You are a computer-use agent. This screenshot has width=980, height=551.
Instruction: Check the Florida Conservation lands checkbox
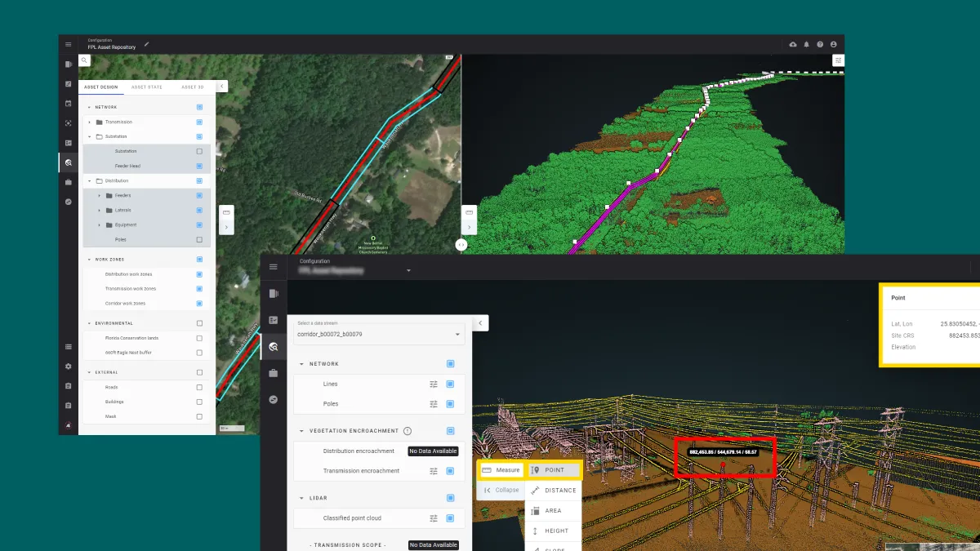pos(199,338)
